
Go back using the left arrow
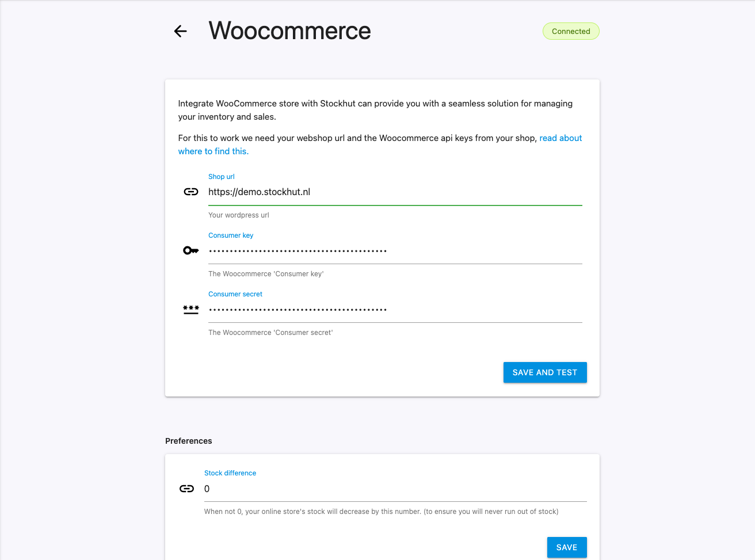tap(181, 31)
